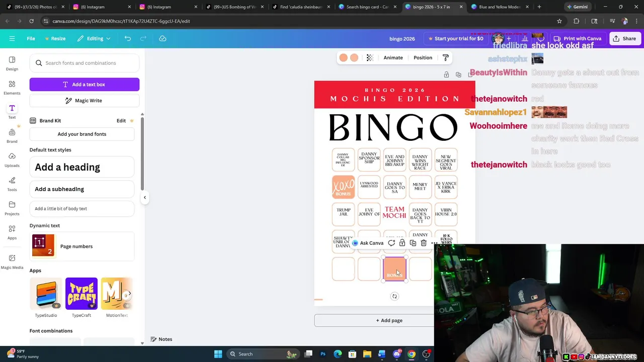Check the cloud save status icon
The width and height of the screenshot is (644, 362).
163,38
